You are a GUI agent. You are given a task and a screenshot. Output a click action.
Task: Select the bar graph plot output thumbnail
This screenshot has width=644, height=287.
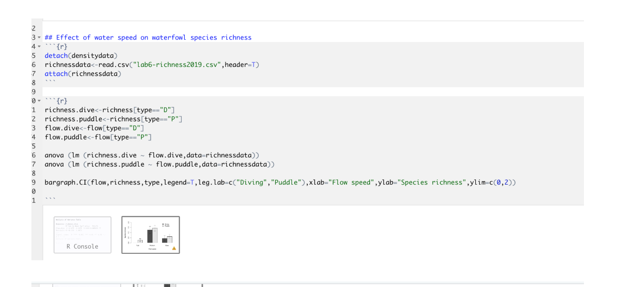click(151, 235)
